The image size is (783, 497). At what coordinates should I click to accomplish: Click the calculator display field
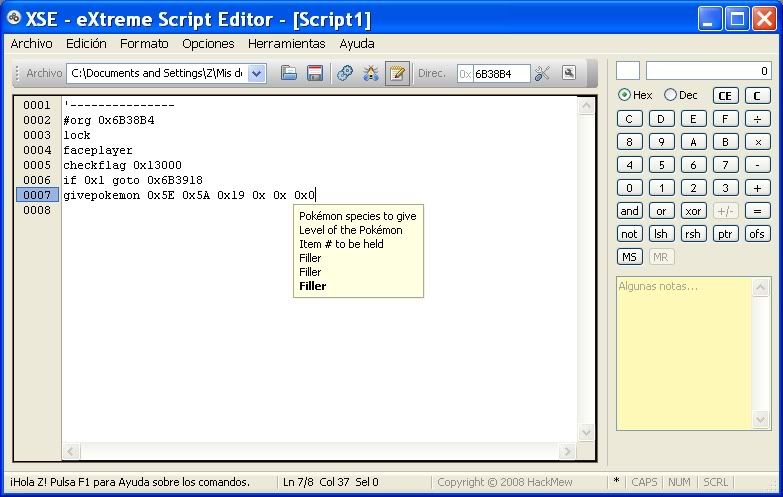709,71
